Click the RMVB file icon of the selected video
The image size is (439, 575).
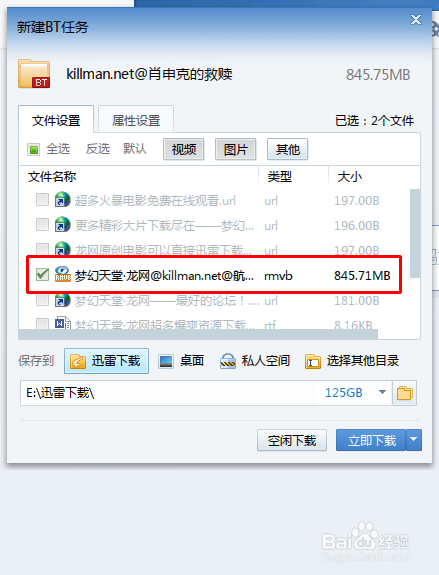[x=62, y=274]
